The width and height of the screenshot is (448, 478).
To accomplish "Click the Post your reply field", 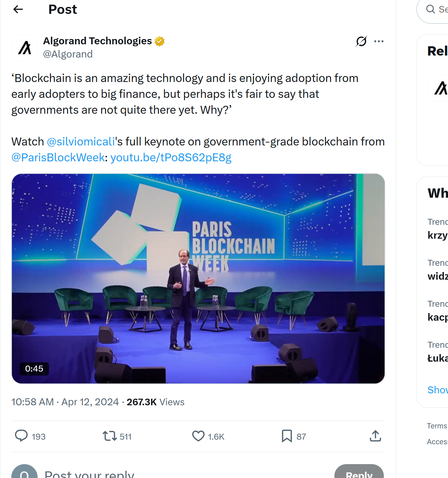I will click(x=89, y=473).
